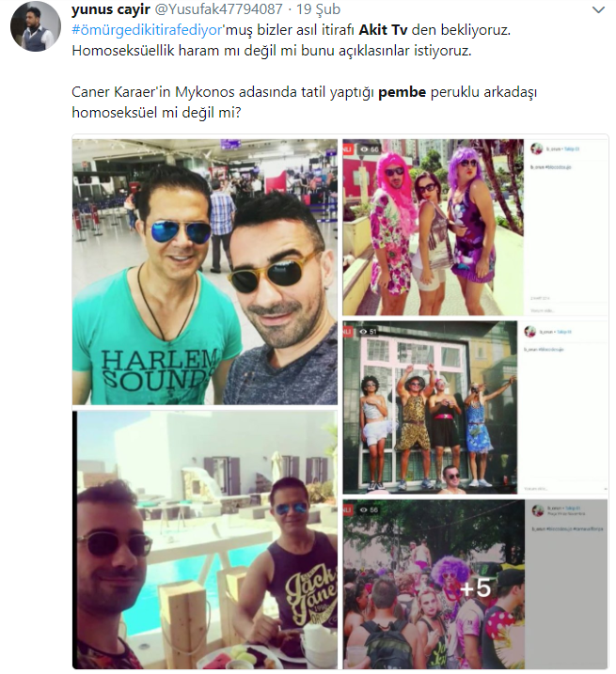This screenshot has height=674, width=616.
Task: Open the 19 Şub tweet timestamp
Action: tap(318, 9)
